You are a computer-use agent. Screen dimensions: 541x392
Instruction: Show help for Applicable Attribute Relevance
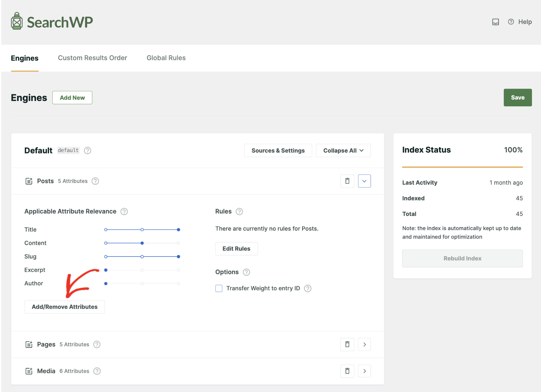click(124, 211)
